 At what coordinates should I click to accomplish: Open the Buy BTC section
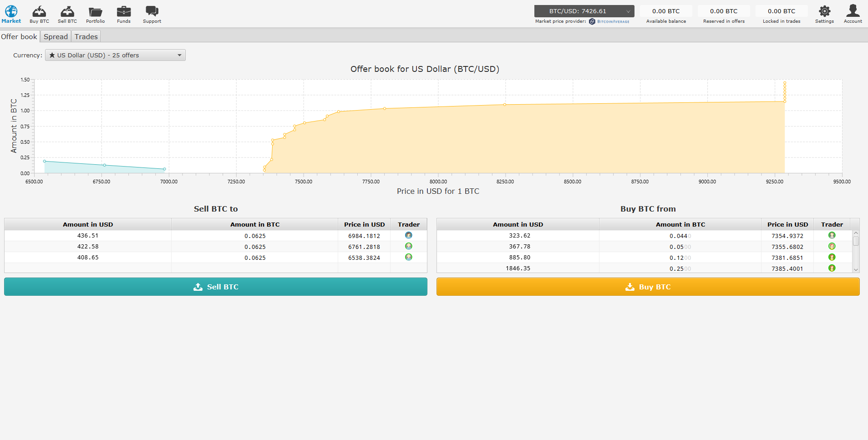pos(39,14)
